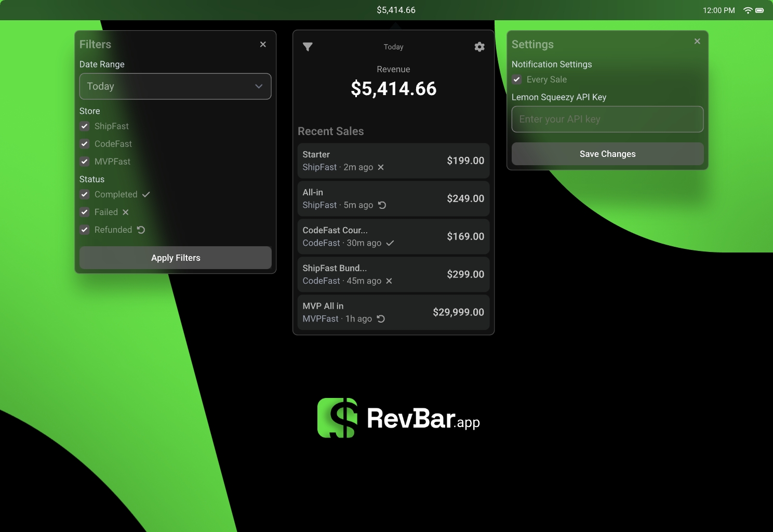The height and width of the screenshot is (532, 773).
Task: Dismiss the Starter sale with its X icon
Action: pos(381,167)
